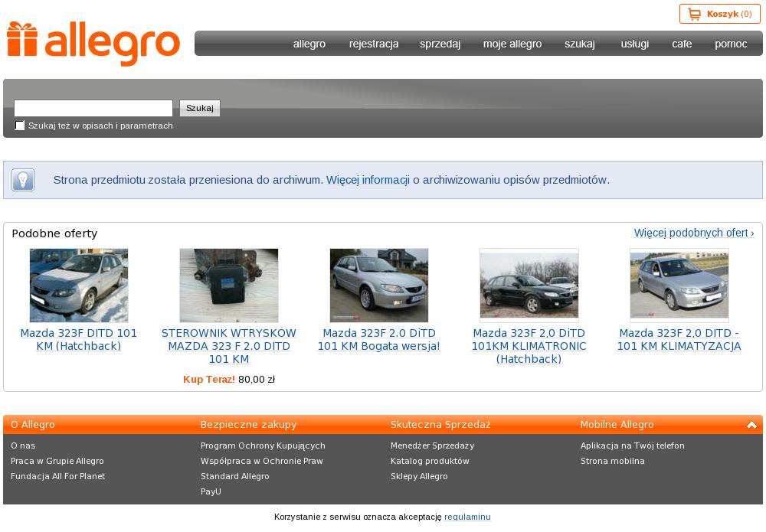Click the light bulb info icon
This screenshot has width=766, height=532.
coord(23,180)
